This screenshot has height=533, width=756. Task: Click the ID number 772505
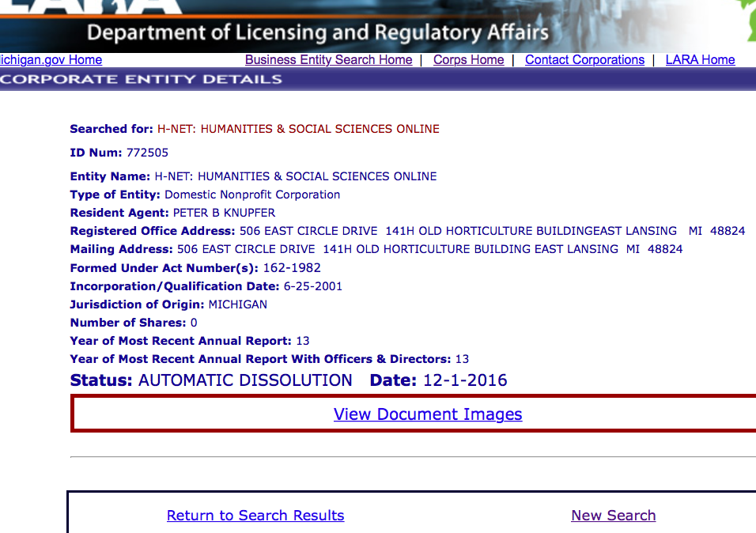pyautogui.click(x=147, y=153)
